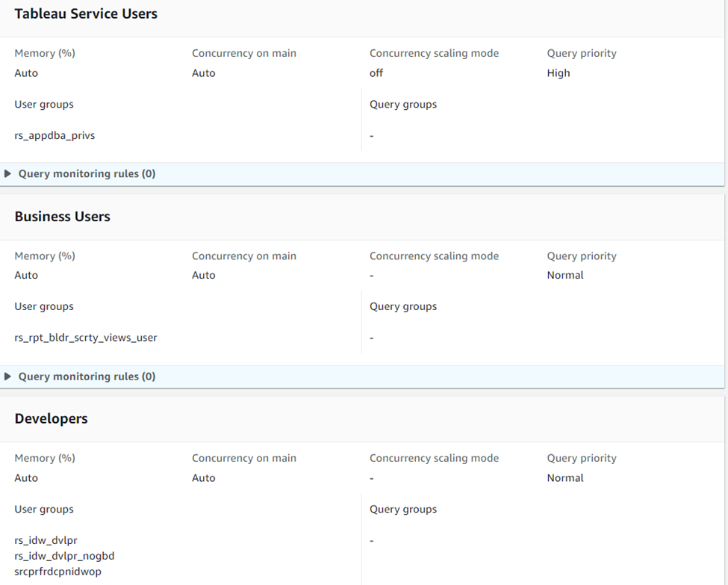Click User groups label in Tableau Service Users
Viewport: 728px width, 585px height.
point(44,105)
